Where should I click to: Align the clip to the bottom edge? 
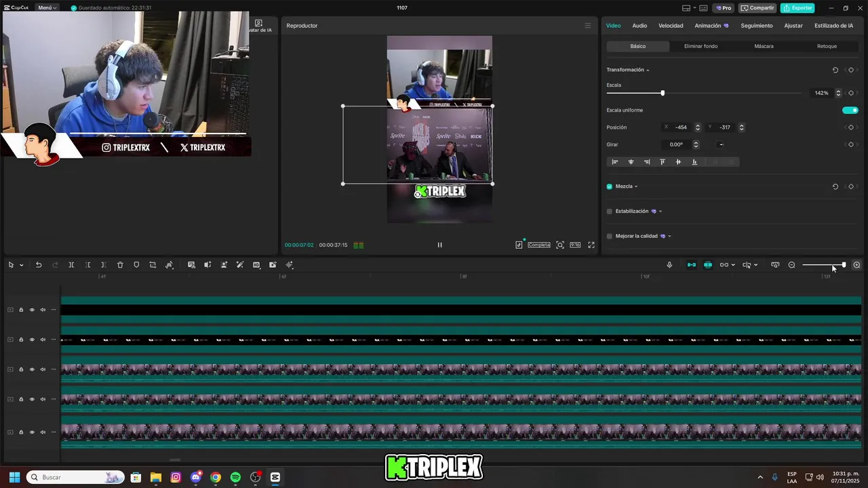694,162
